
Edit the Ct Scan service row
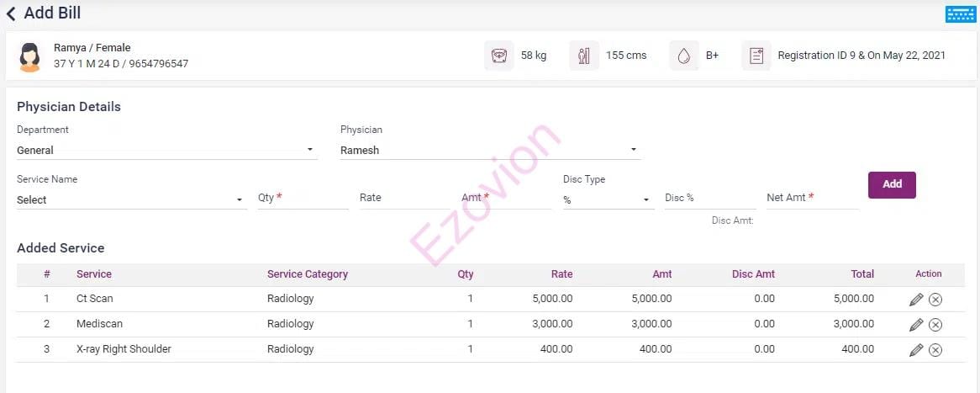pos(916,300)
